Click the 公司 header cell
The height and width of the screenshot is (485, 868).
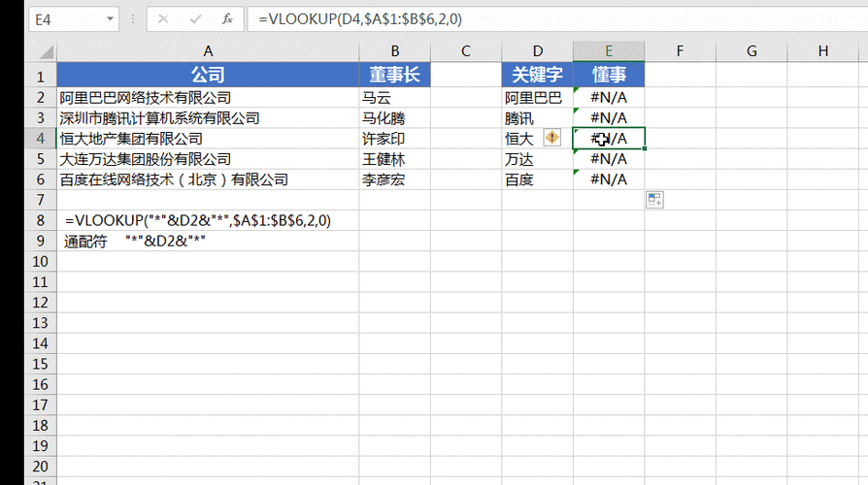tap(208, 75)
